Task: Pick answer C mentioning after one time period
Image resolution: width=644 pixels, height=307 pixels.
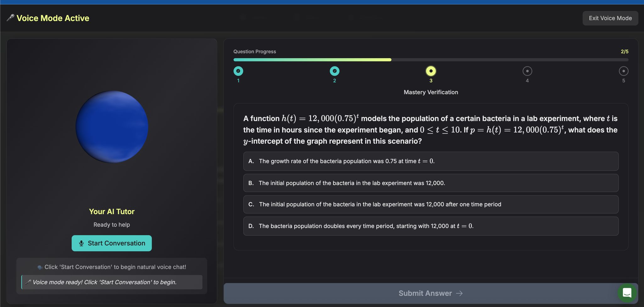Action: pos(430,205)
